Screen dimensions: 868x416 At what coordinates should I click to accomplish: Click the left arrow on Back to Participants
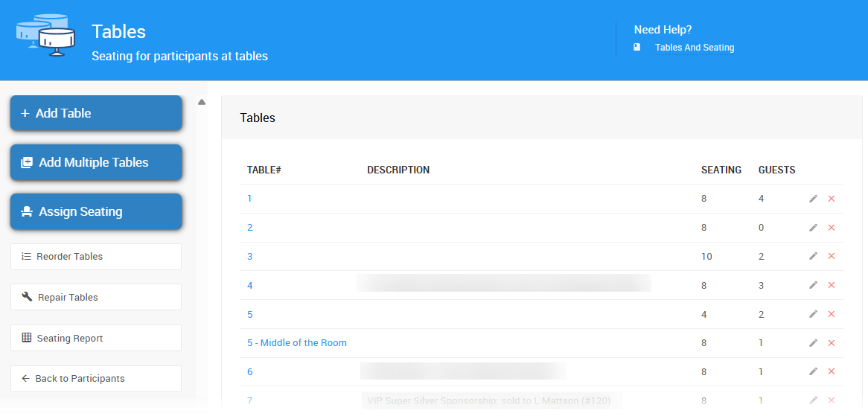point(25,378)
